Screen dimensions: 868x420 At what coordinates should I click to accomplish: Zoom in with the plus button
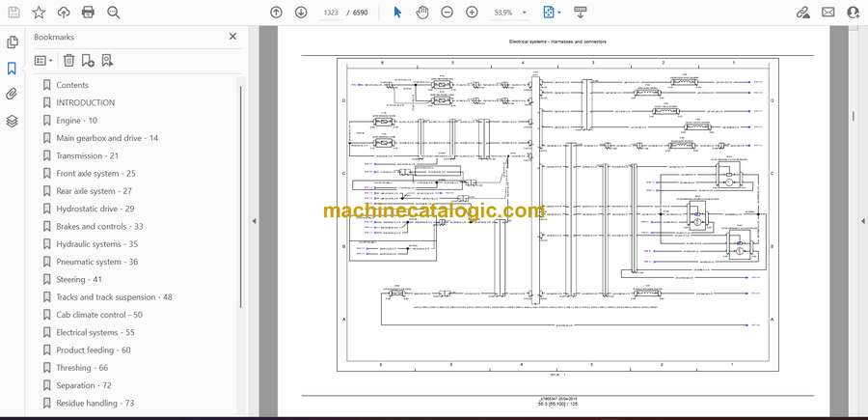pos(472,13)
